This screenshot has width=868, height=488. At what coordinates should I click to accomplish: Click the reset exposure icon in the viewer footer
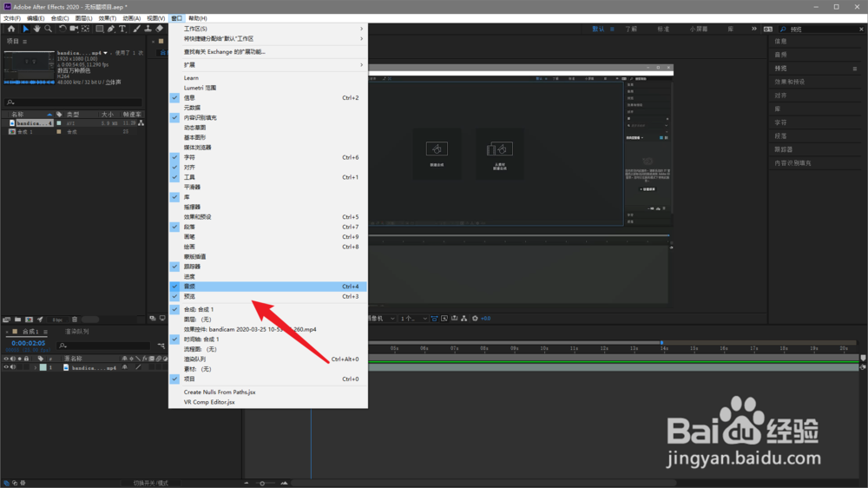[475, 319]
